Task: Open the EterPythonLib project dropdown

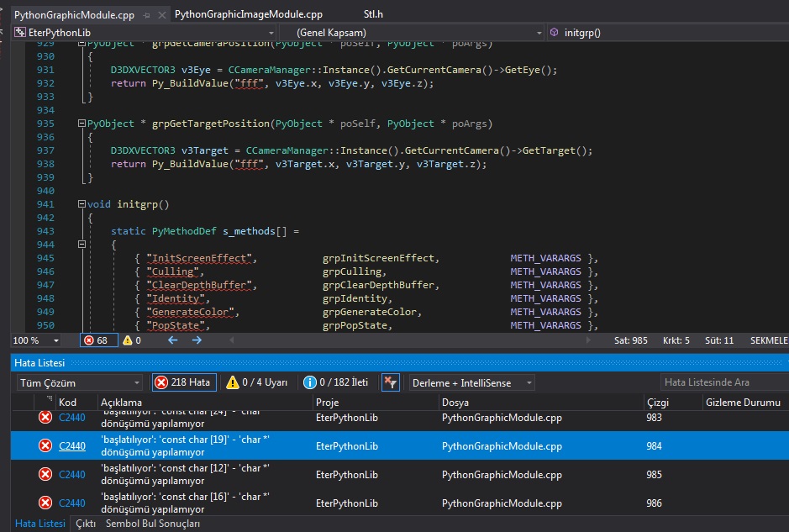Action: 144,33
